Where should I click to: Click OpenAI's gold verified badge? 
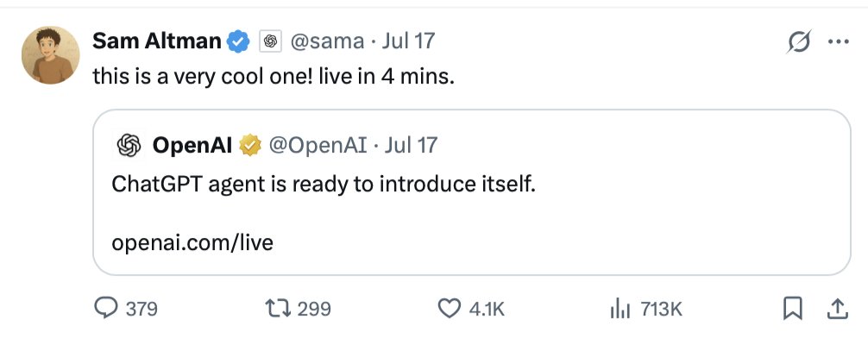(249, 146)
